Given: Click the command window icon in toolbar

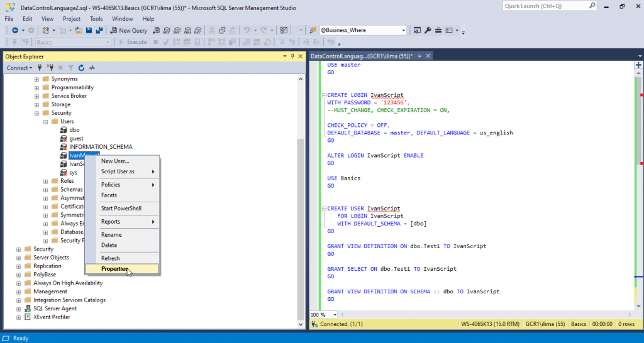Looking at the screenshot, I should point(449,30).
